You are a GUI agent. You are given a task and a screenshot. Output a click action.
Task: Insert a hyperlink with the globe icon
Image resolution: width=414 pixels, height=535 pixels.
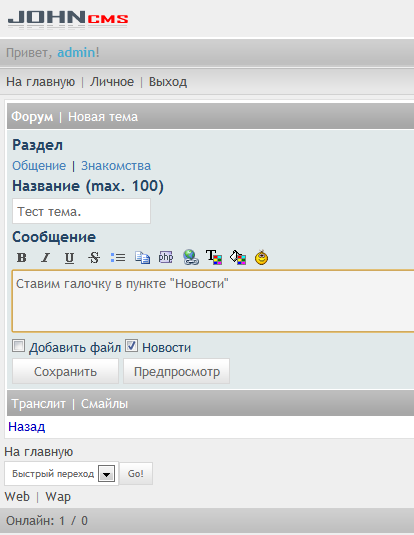point(190,257)
